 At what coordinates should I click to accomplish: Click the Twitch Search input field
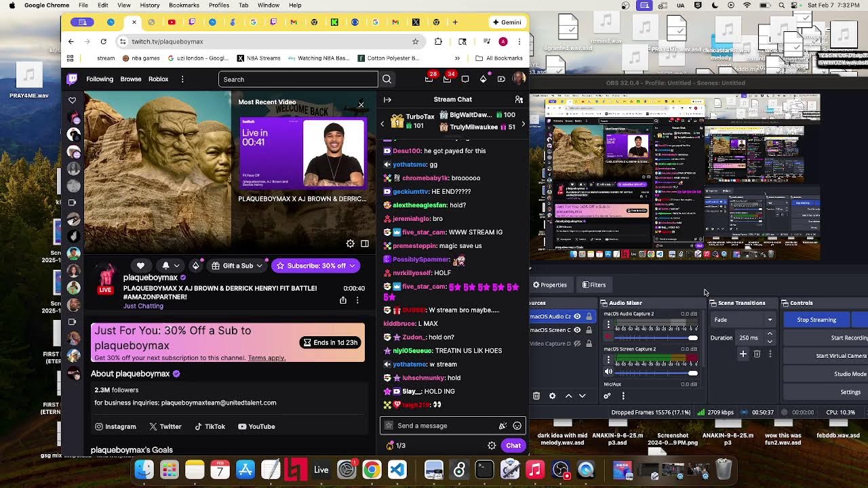tap(298, 79)
